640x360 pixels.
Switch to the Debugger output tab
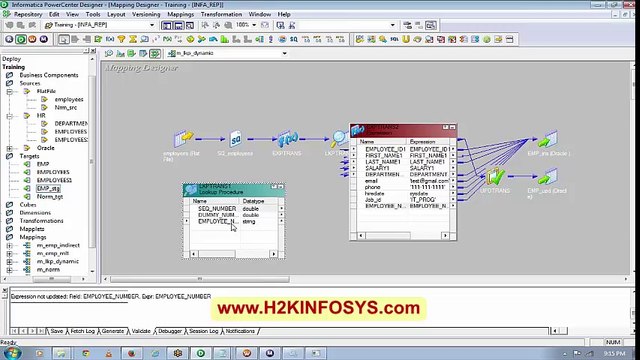point(170,331)
